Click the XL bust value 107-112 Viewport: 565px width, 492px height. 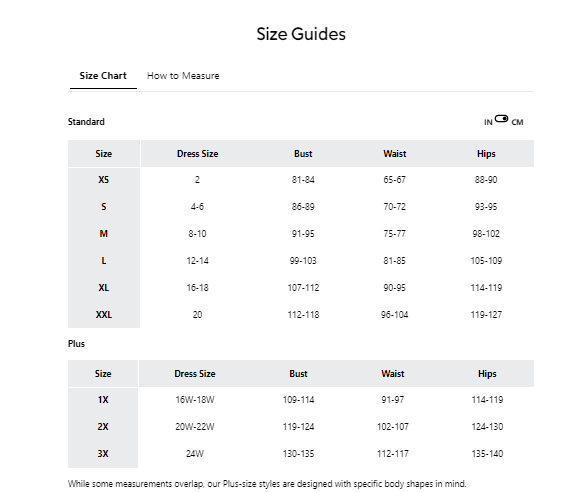[303, 288]
